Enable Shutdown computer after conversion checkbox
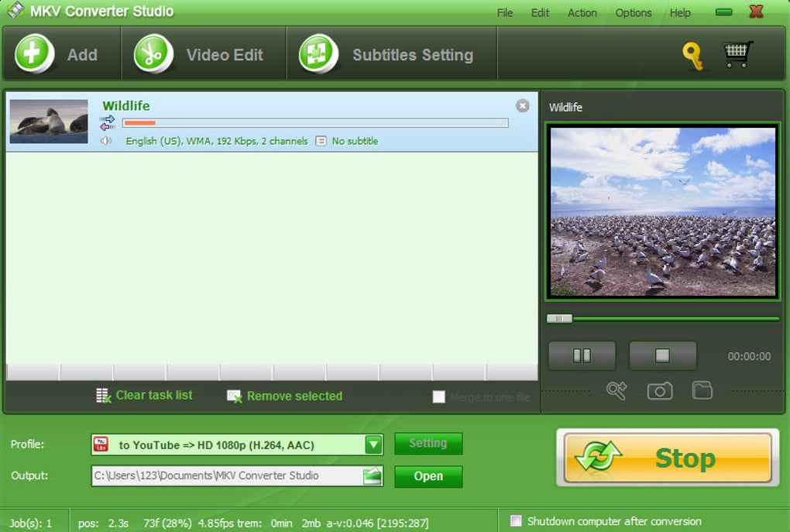 (516, 521)
